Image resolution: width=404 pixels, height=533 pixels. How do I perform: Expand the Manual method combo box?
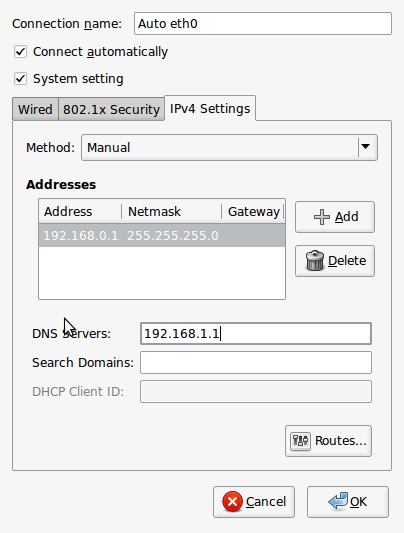click(229, 148)
